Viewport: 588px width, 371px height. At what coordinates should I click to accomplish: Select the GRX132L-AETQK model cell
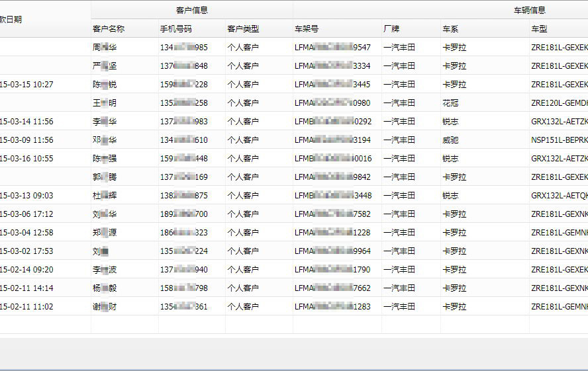point(559,196)
